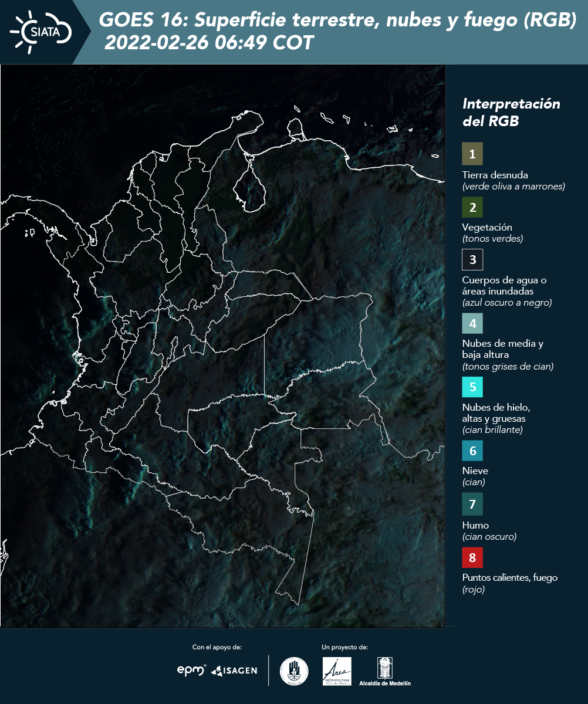
Task: Select the number 5 ice clouds swatch
Action: coord(472,387)
